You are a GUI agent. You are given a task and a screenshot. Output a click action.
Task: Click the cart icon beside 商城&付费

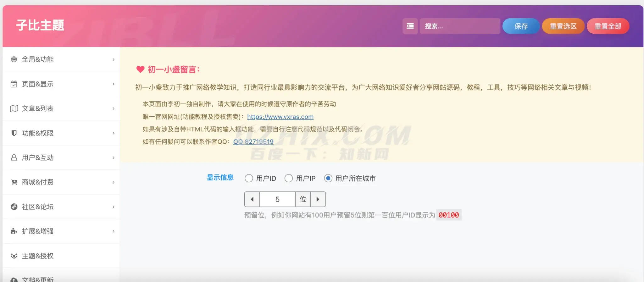(14, 182)
